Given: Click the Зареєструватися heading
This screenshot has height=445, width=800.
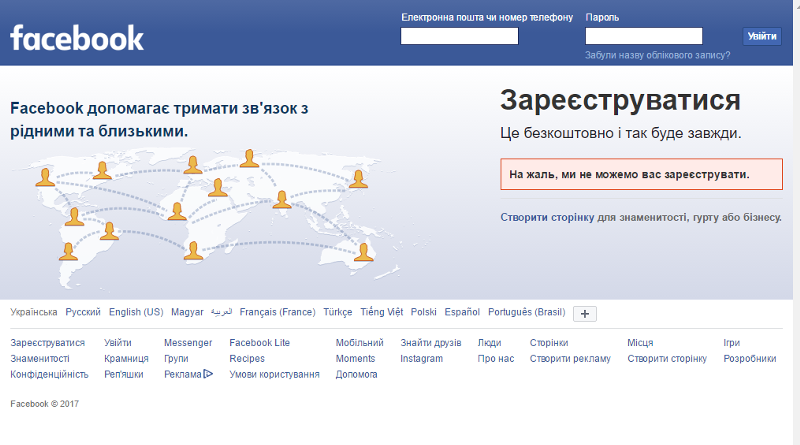Looking at the screenshot, I should pyautogui.click(x=620, y=100).
